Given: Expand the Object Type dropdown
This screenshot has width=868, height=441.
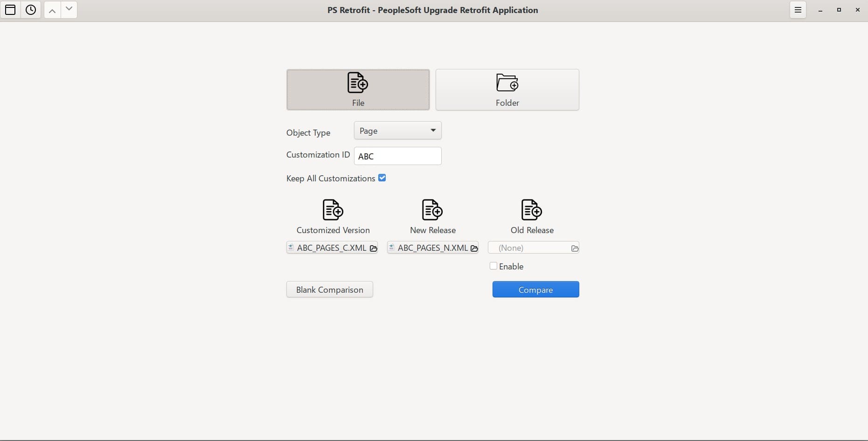Looking at the screenshot, I should [397, 131].
